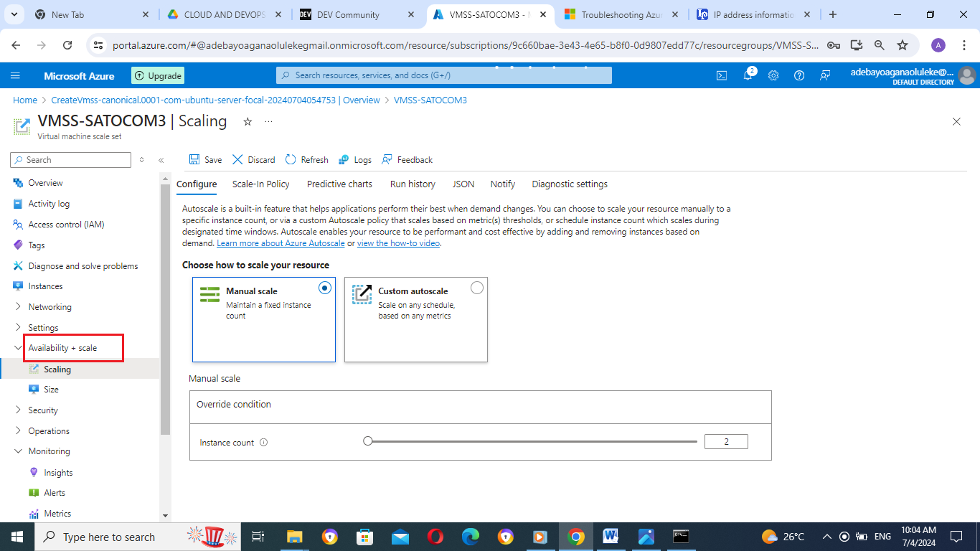
Task: Open Insights under Monitoring
Action: pyautogui.click(x=58, y=473)
